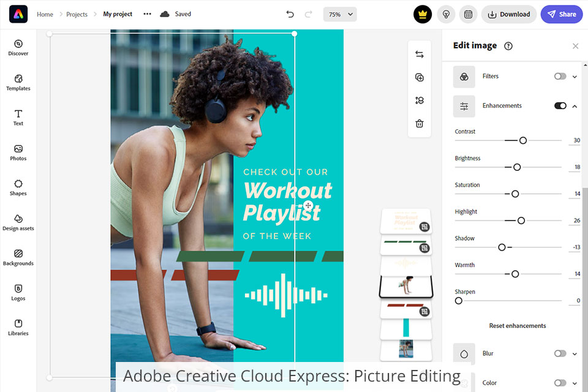Disable the Enhancements toggle
The width and height of the screenshot is (588, 392).
tap(560, 106)
